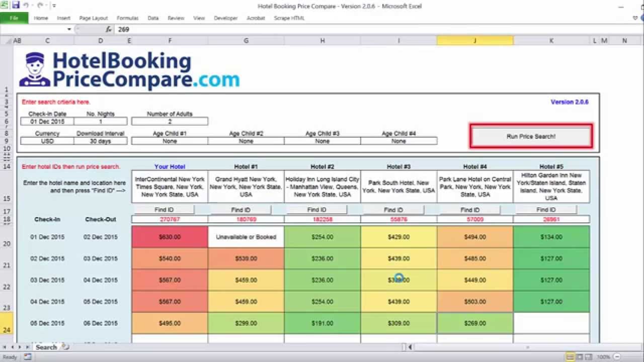
Task: Select hotel ID cell 270767
Action: coord(170,220)
